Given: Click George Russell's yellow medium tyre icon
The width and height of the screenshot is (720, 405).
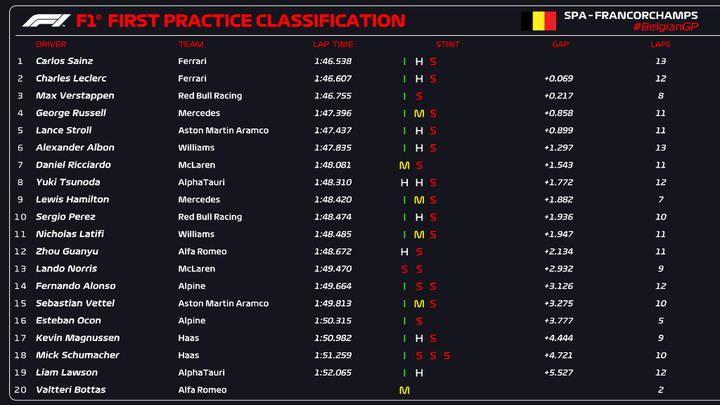Looking at the screenshot, I should [x=419, y=113].
